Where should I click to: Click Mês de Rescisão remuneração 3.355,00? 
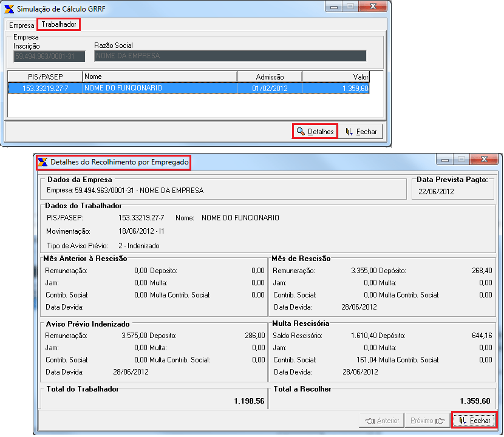(364, 271)
